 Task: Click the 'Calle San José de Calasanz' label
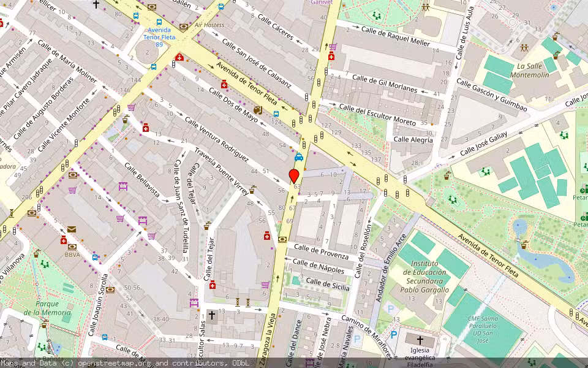point(256,63)
